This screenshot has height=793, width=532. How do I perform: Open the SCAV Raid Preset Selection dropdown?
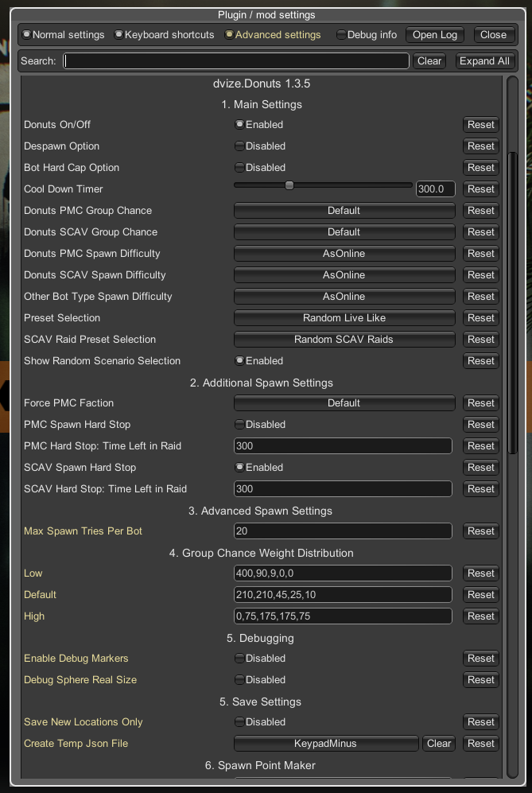[344, 340]
